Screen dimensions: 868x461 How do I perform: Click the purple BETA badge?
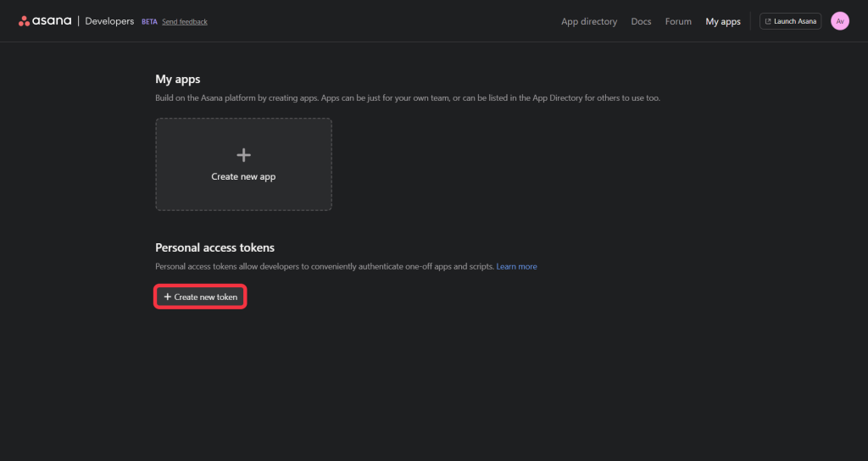[149, 22]
